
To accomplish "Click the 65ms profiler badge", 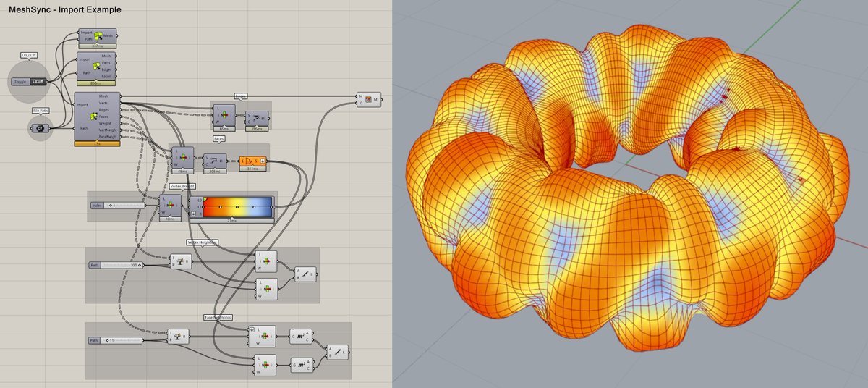I will tap(225, 128).
